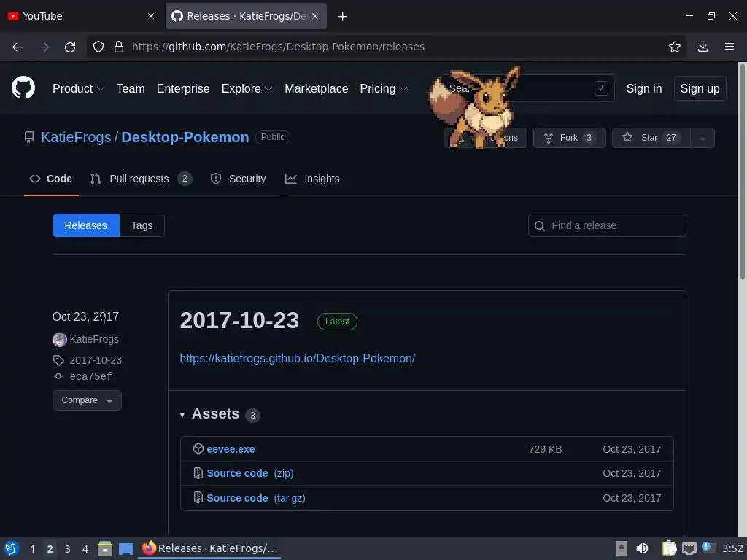
Task: Open the star lists dropdown arrow
Action: point(703,138)
